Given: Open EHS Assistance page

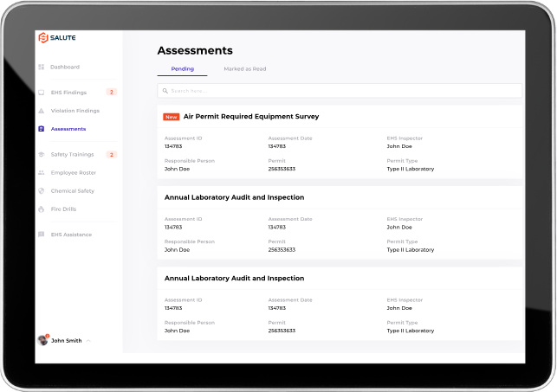Looking at the screenshot, I should (71, 235).
